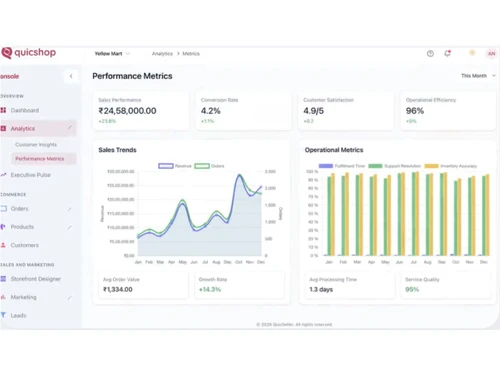The height and width of the screenshot is (375, 500).
Task: Click the Avg Order Value tile
Action: (143, 285)
